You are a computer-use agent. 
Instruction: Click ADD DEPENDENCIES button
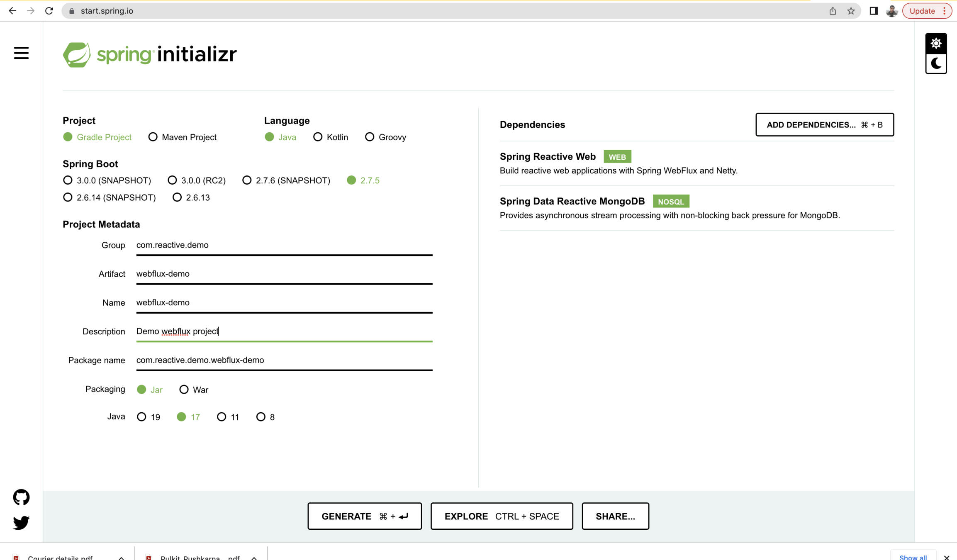[824, 124]
